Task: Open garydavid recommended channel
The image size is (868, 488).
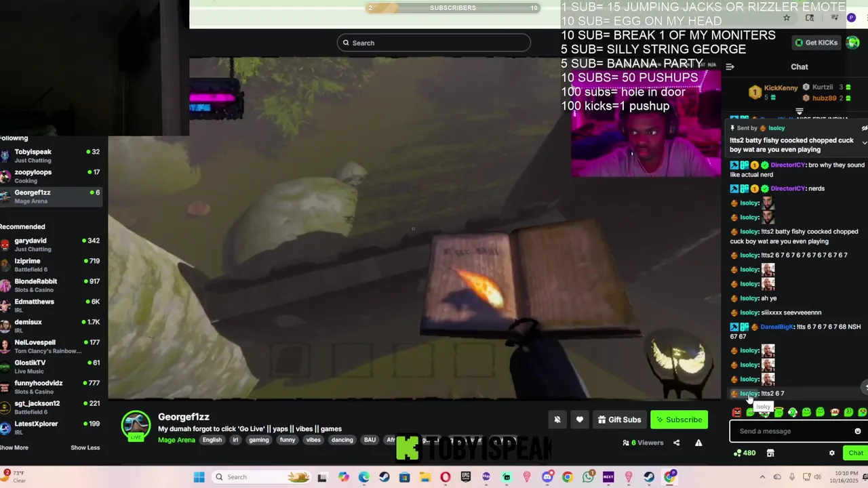Action: coord(51,245)
